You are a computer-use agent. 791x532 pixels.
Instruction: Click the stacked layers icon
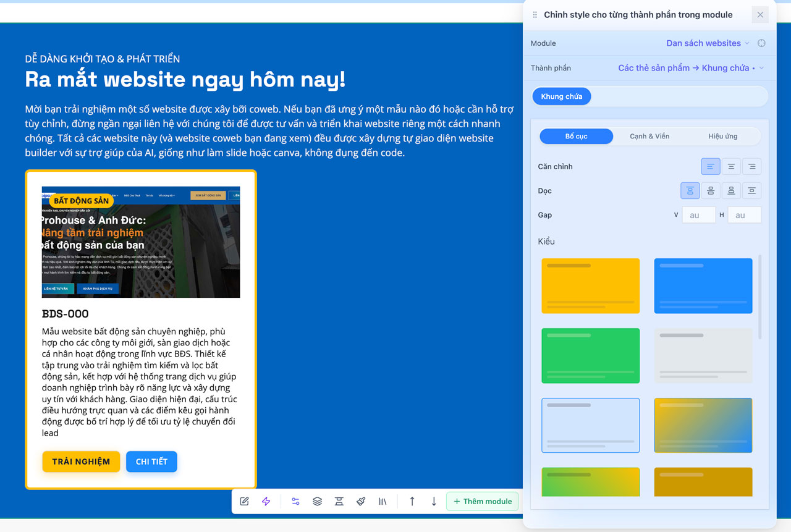click(317, 501)
